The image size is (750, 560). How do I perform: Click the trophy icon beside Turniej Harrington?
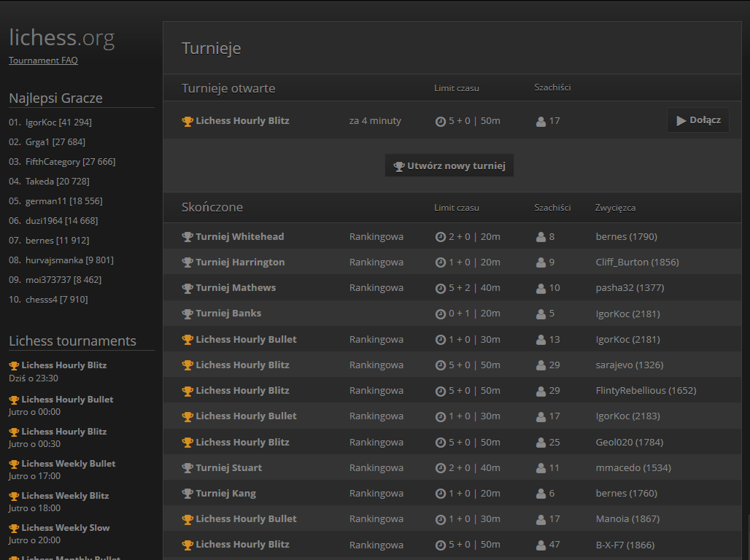click(x=187, y=262)
